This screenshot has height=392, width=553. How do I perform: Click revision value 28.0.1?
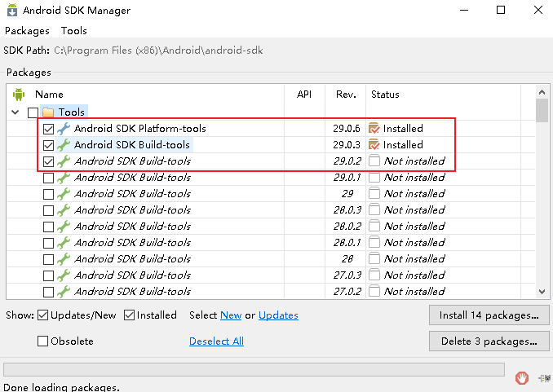point(347,243)
